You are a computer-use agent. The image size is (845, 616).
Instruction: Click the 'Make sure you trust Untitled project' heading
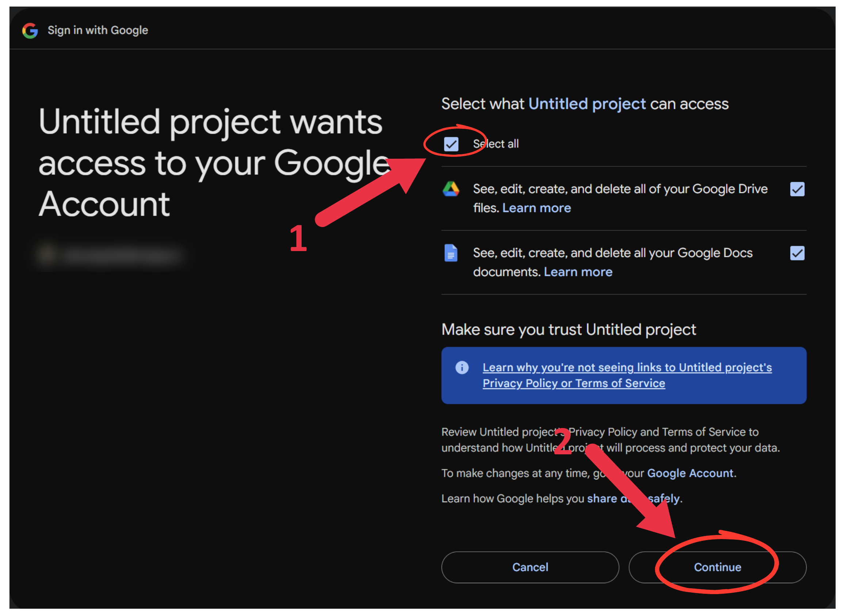coord(569,330)
